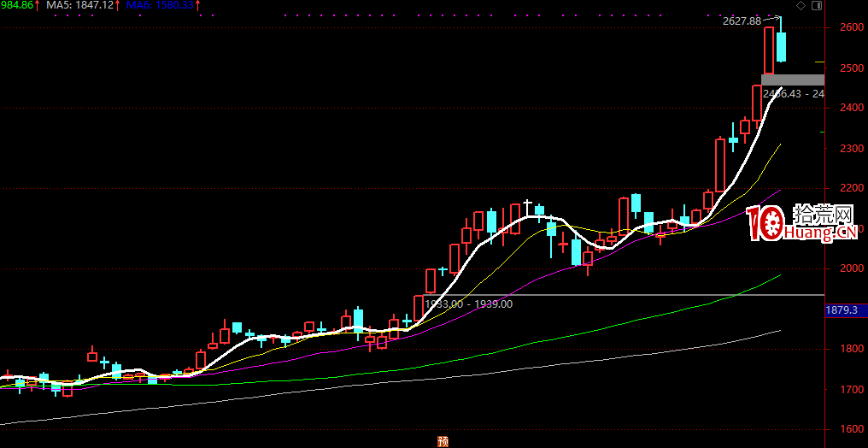Select the MA6: 1580.33 indicator label
The height and width of the screenshot is (448, 868).
(160, 5)
